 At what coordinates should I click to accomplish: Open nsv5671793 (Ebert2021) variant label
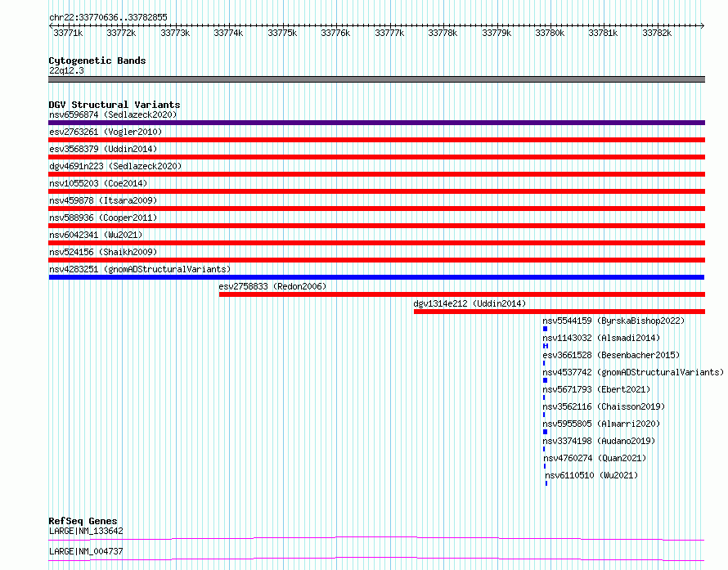click(596, 389)
